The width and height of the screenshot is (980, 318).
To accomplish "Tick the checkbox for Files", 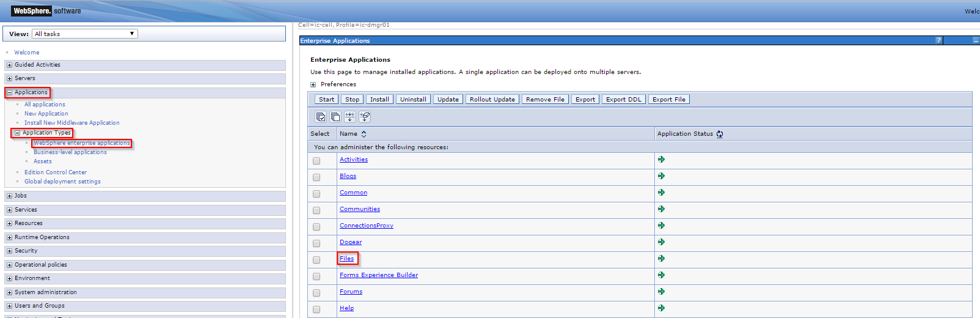I will point(316,260).
